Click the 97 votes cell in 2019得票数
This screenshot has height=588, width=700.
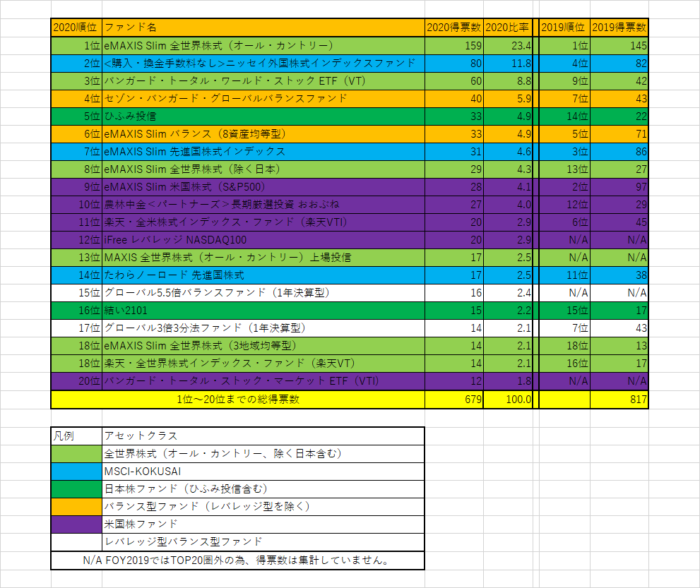619,186
